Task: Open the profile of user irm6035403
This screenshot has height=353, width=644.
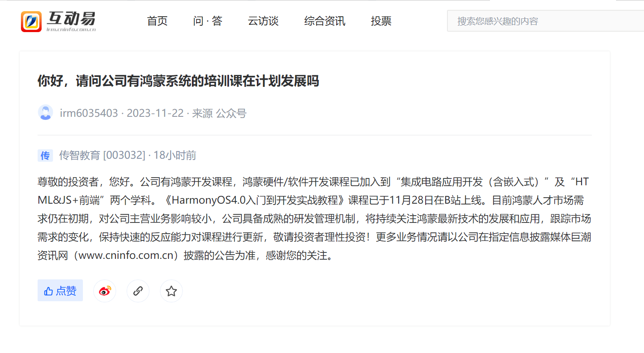Action: 89,113
